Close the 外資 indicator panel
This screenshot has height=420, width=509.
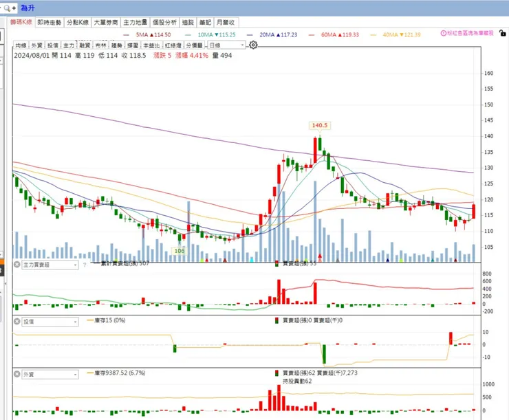point(17,374)
